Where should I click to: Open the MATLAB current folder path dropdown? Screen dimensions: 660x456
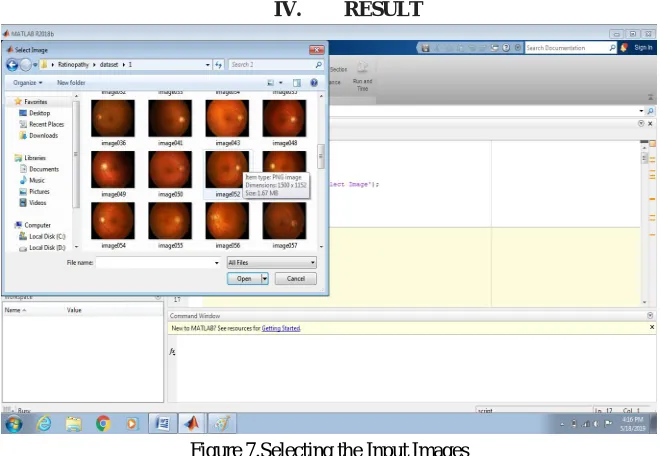pyautogui.click(x=641, y=111)
